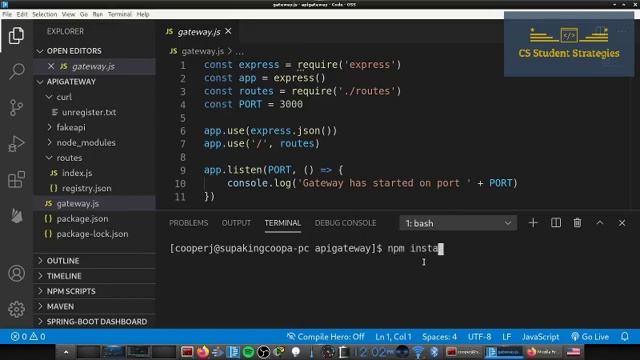Image resolution: width=640 pixels, height=360 pixels.
Task: Change line ending via LF
Action: click(507, 337)
